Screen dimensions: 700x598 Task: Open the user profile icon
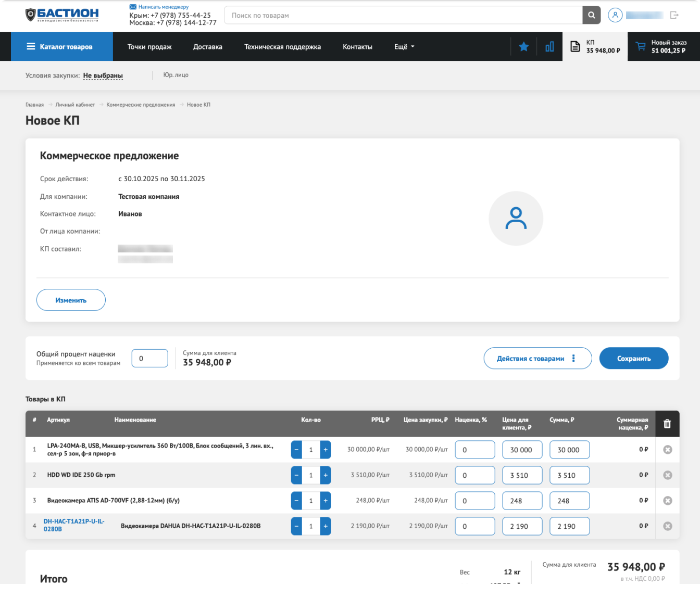[615, 15]
